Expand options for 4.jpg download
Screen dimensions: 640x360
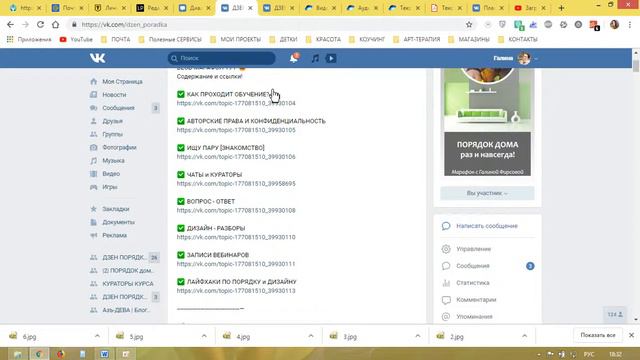coord(311,336)
